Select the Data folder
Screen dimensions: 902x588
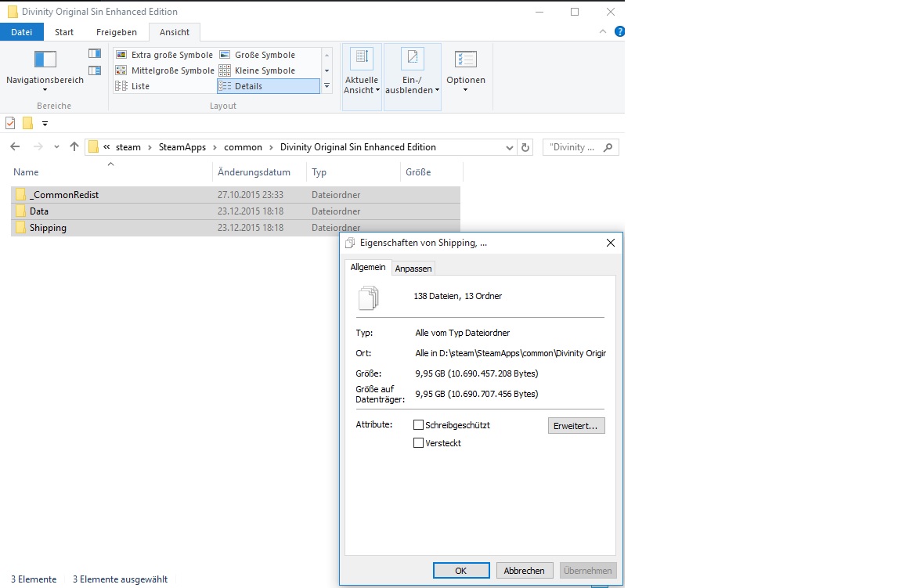tap(235, 211)
